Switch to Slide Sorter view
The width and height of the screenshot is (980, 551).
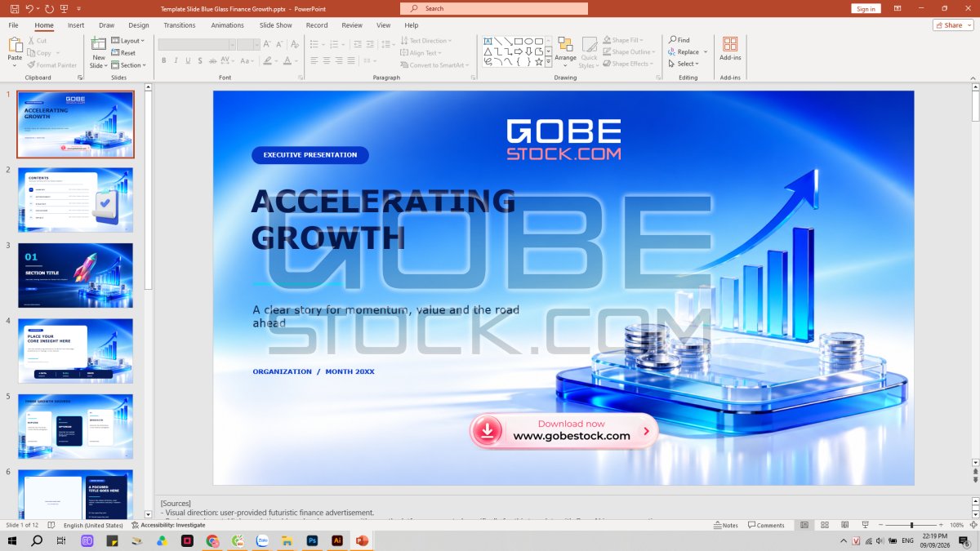coord(825,525)
